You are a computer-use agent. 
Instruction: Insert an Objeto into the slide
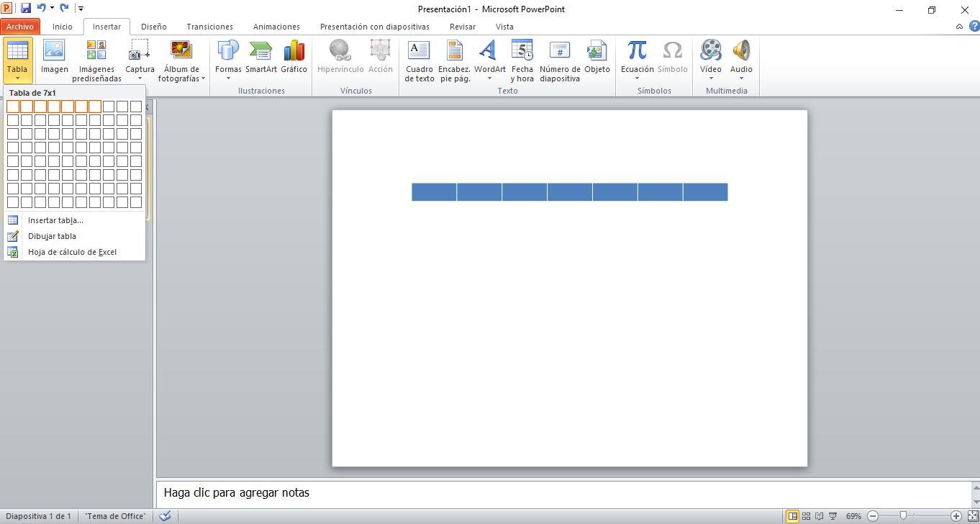click(x=596, y=52)
